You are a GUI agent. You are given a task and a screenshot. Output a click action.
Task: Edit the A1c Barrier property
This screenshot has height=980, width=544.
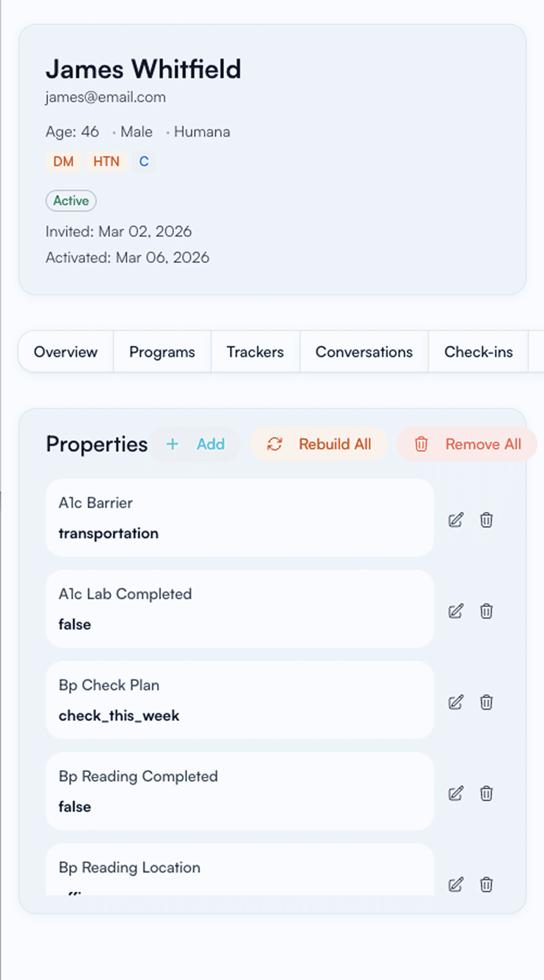tap(456, 520)
